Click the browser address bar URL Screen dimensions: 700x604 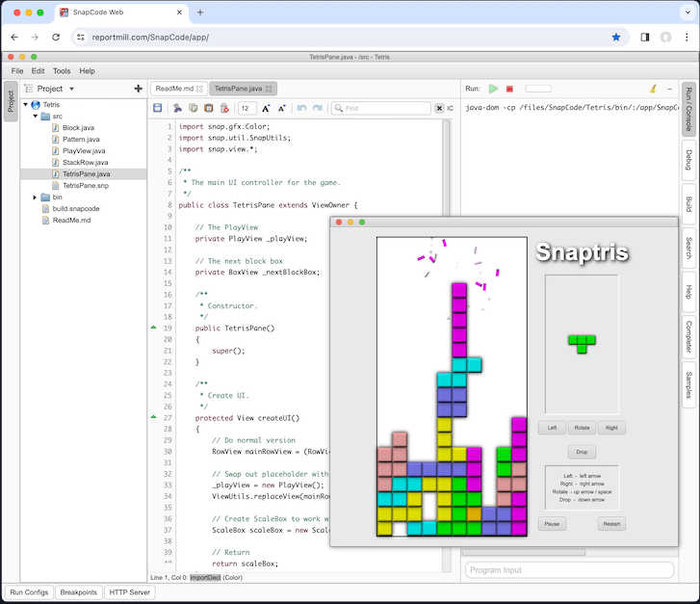point(150,37)
